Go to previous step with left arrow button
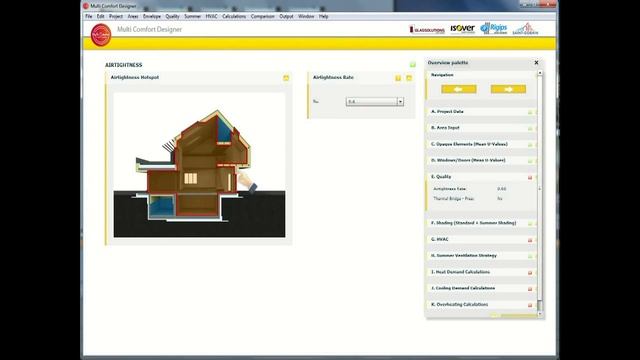This screenshot has width=640, height=360. tap(459, 89)
